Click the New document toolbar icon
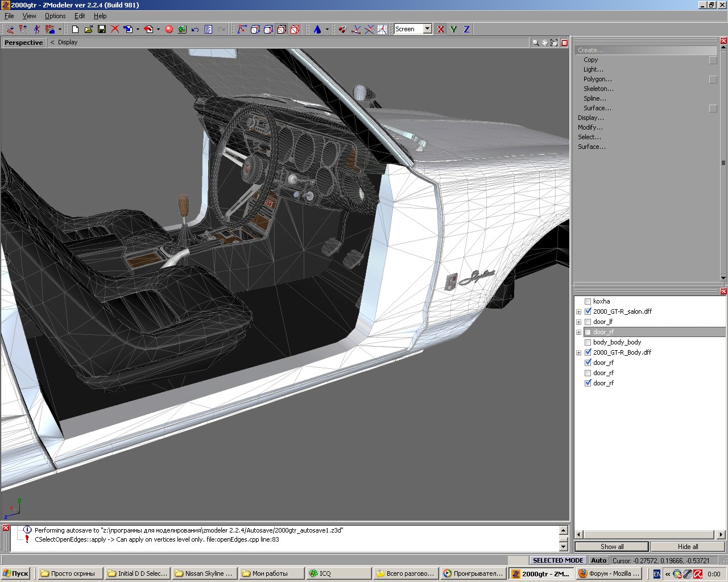This screenshot has height=582, width=728. 75,29
